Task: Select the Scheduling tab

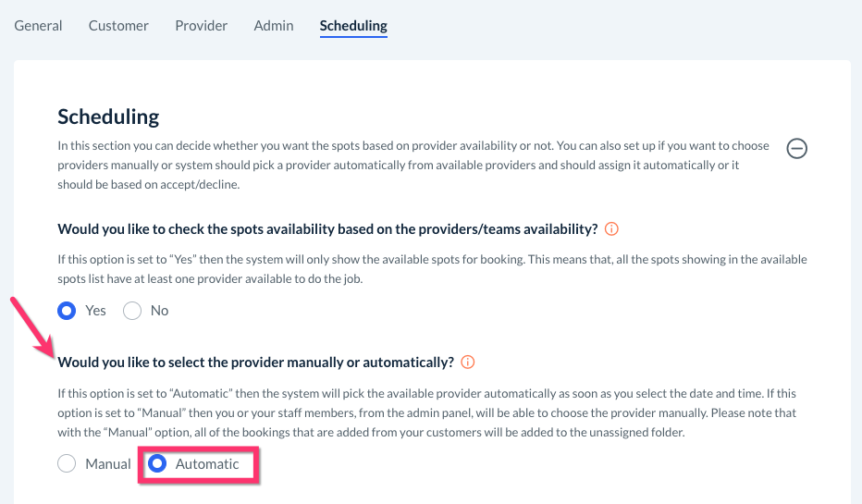Action: 353,26
